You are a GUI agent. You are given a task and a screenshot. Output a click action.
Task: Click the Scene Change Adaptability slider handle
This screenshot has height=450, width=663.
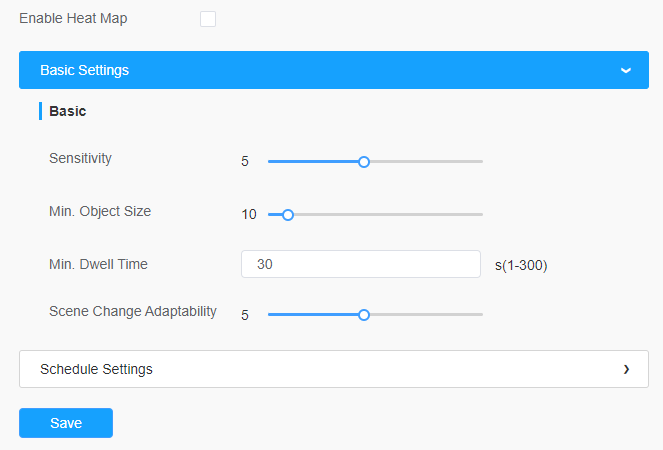364,315
